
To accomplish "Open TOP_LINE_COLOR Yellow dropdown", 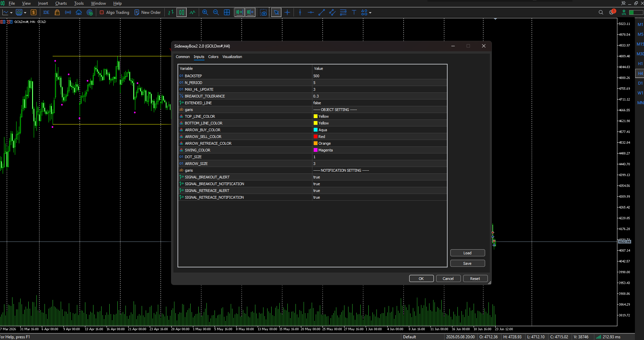I will tap(380, 116).
